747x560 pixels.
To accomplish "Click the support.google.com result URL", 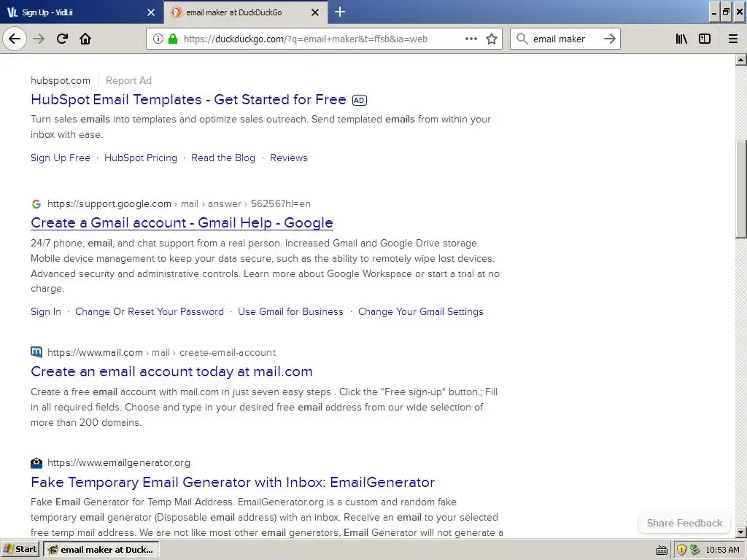I will click(x=179, y=204).
